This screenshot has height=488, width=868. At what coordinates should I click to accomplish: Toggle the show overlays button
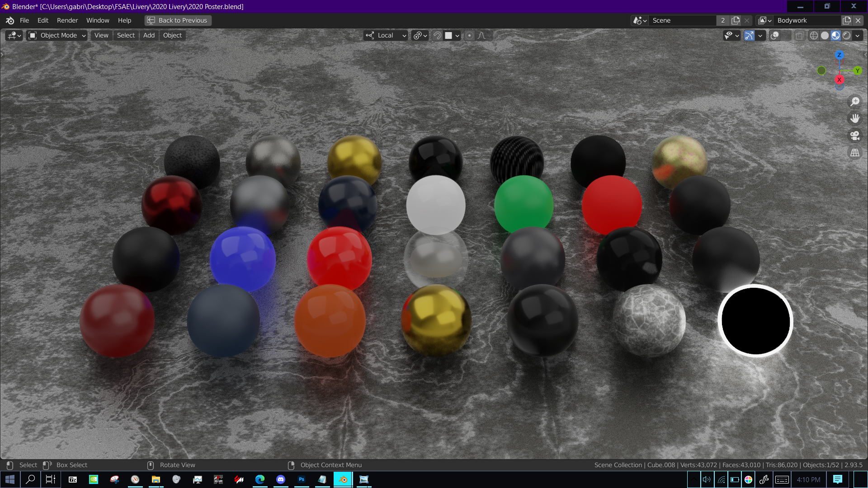pos(774,35)
